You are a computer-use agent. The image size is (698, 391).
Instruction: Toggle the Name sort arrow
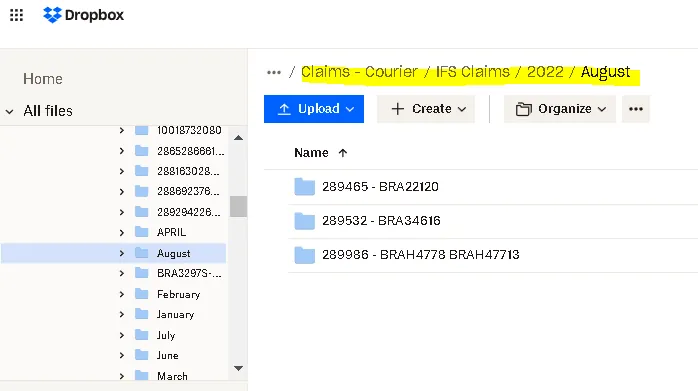[342, 153]
